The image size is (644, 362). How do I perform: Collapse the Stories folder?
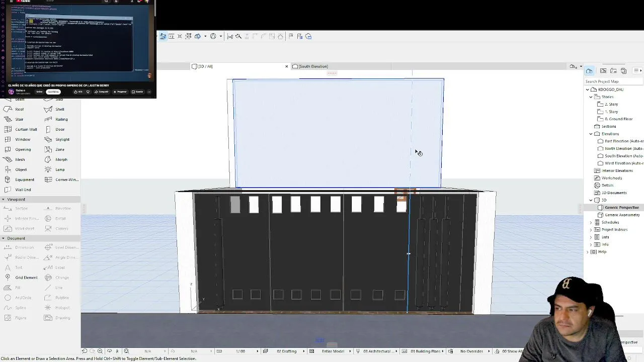click(x=591, y=97)
